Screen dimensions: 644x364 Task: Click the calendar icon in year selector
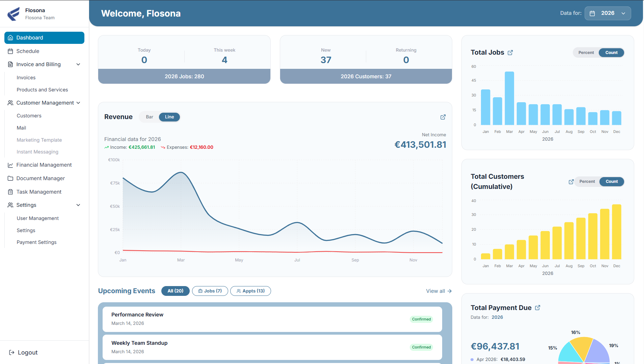pyautogui.click(x=592, y=13)
